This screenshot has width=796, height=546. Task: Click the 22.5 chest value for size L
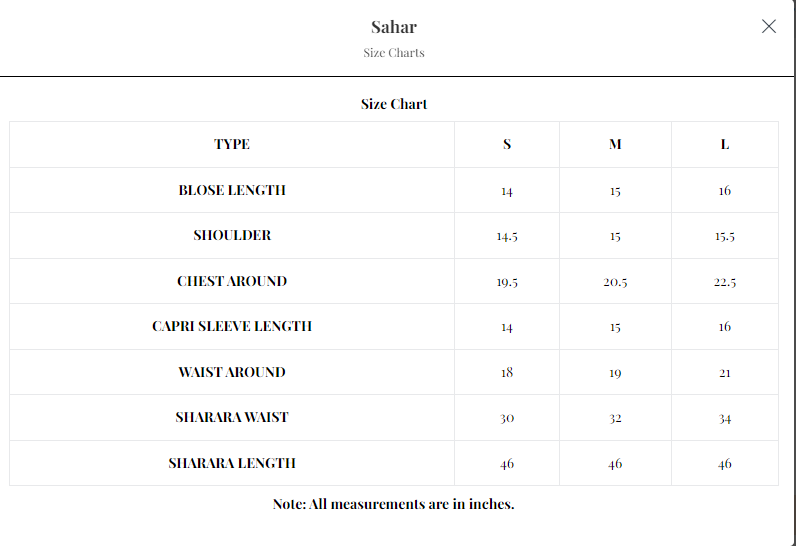tap(725, 282)
